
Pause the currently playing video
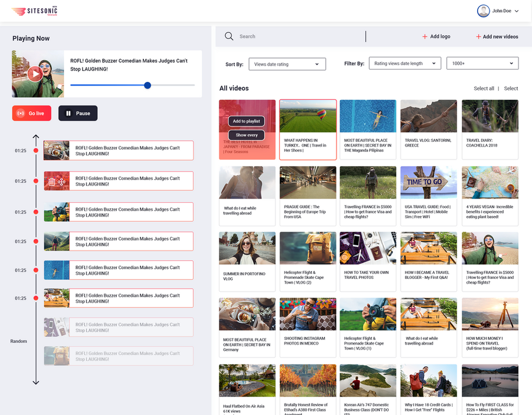[78, 113]
